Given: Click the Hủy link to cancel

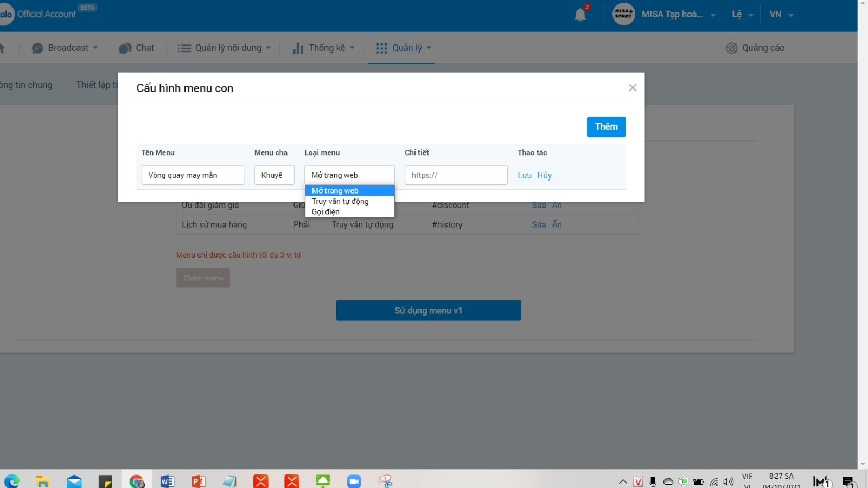Looking at the screenshot, I should pos(544,176).
